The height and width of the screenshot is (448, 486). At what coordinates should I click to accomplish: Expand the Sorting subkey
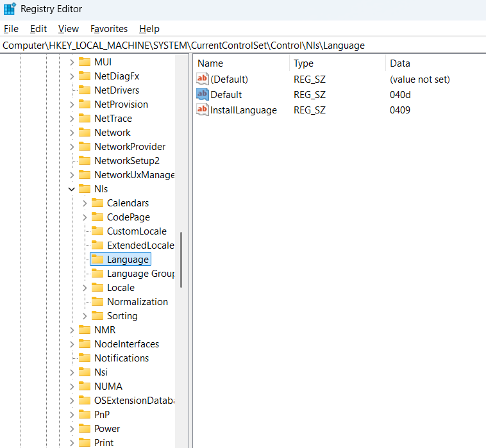click(x=85, y=316)
